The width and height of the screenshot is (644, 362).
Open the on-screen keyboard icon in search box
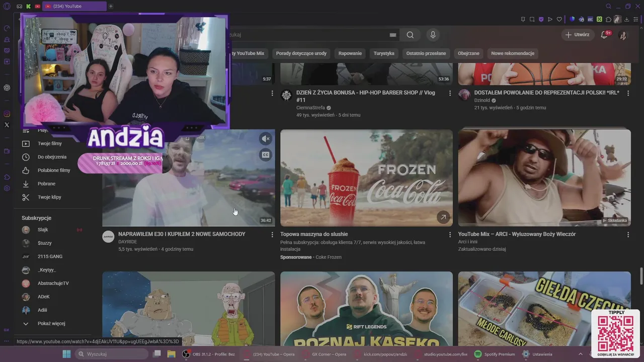(x=393, y=35)
